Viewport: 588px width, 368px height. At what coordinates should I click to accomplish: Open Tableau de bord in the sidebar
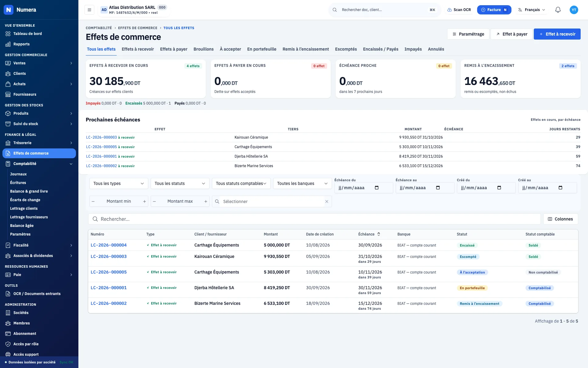pos(39,34)
